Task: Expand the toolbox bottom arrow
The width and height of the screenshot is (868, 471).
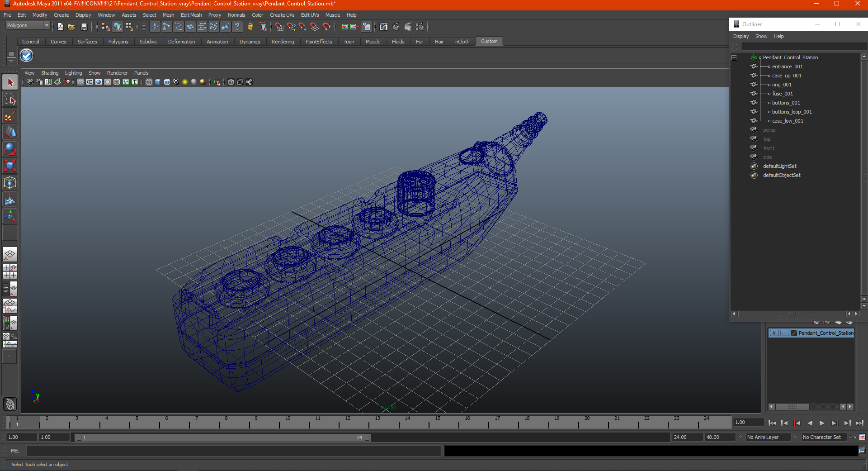Action: pyautogui.click(x=9, y=356)
